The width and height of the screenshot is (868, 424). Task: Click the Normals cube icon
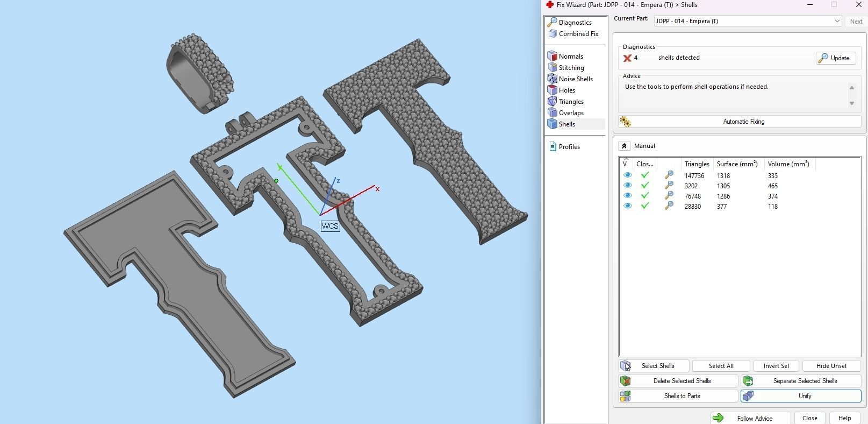coord(552,56)
